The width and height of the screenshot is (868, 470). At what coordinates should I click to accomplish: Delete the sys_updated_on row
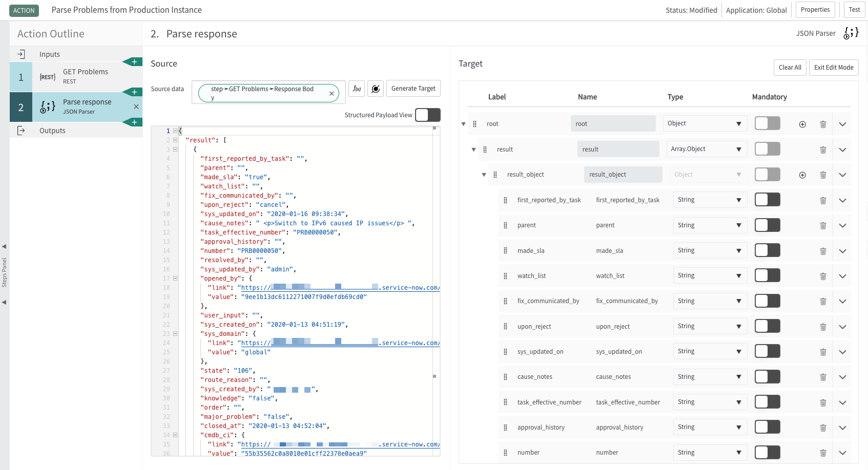823,352
